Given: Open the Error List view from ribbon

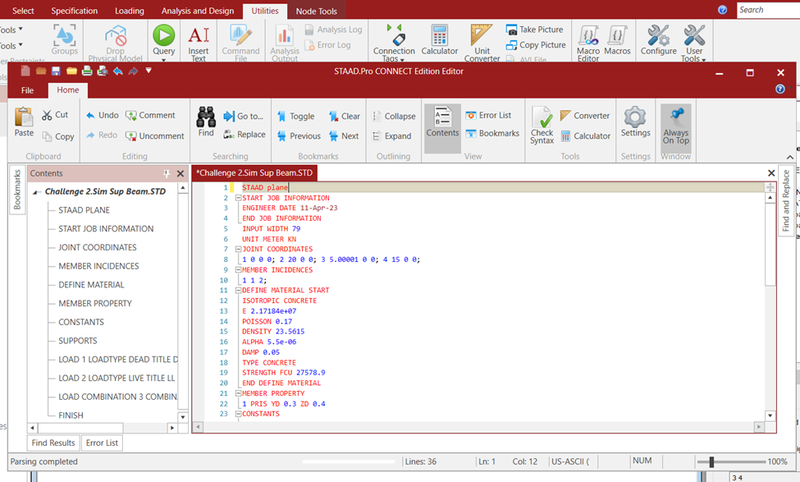Looking at the screenshot, I should click(x=488, y=115).
